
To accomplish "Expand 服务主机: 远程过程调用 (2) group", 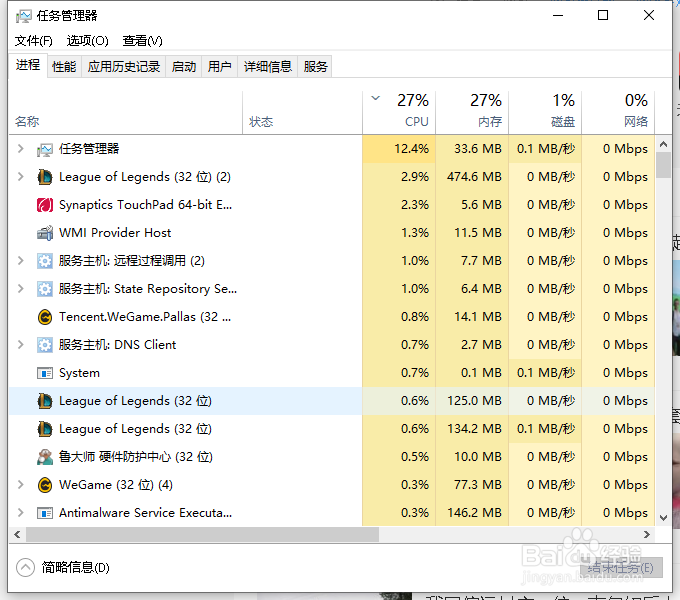I will point(20,261).
